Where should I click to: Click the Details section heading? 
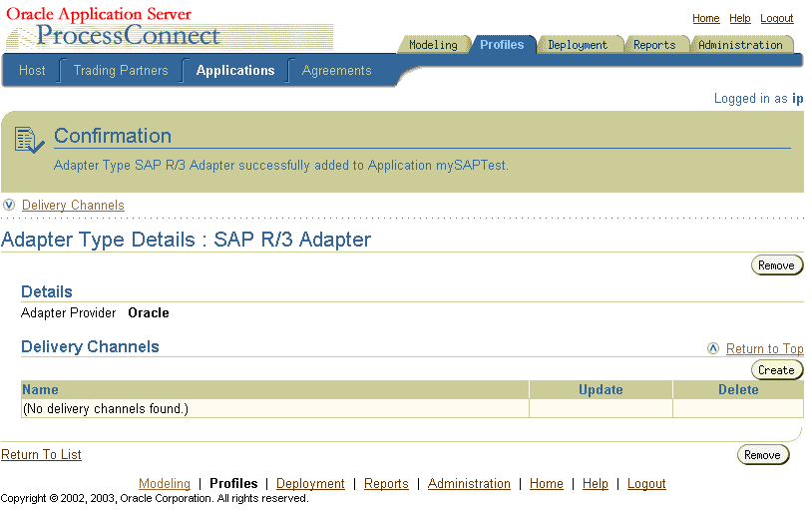tap(47, 291)
